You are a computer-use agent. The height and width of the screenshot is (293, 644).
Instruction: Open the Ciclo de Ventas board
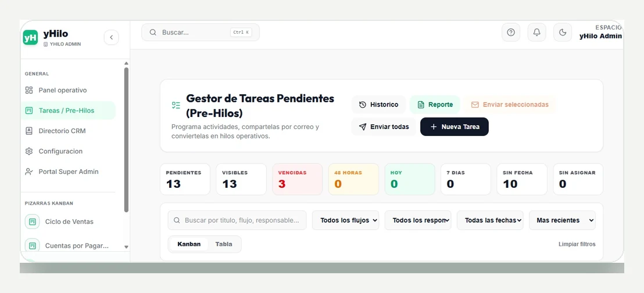(x=69, y=221)
